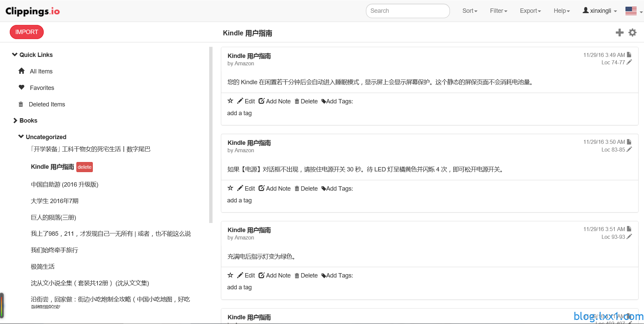Select the book 「开学装备」工科干物女的死宅生活

point(90,149)
